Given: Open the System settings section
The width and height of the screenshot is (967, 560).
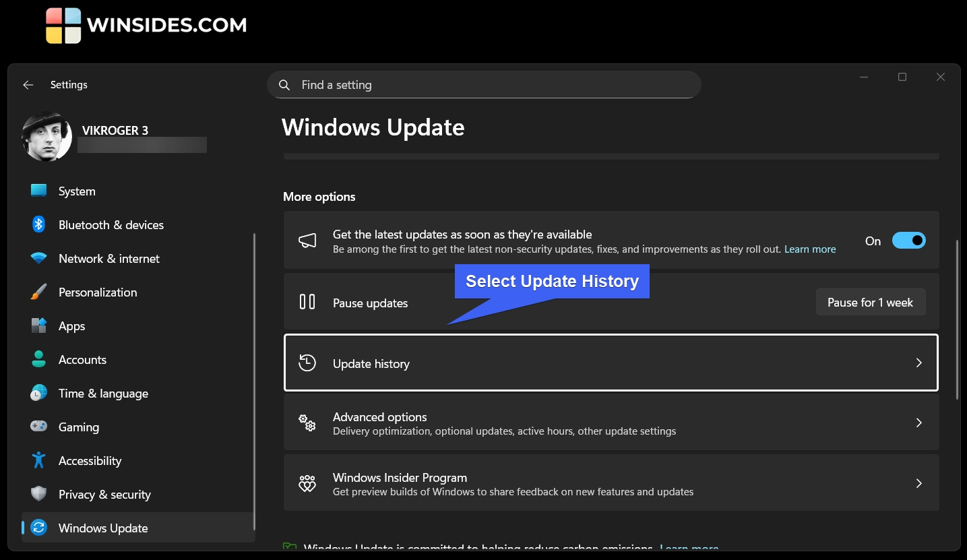Looking at the screenshot, I should point(76,191).
